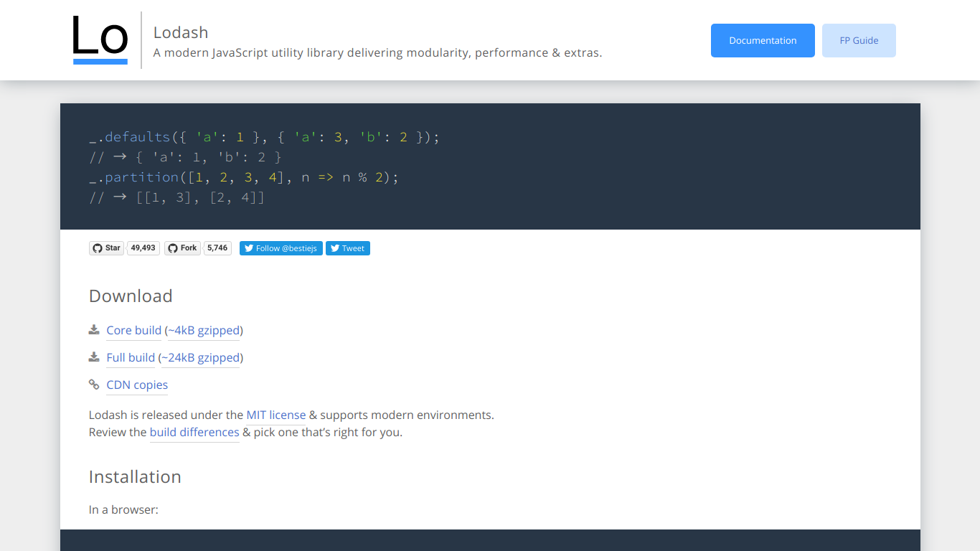Open the ~4kB gzipped link
The height and width of the screenshot is (551, 980).
point(204,331)
